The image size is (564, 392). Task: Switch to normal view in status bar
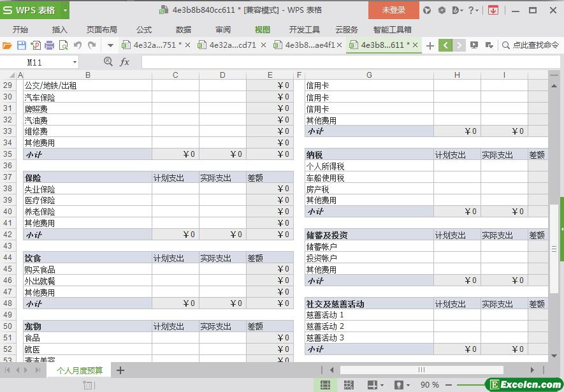pyautogui.click(x=325, y=385)
